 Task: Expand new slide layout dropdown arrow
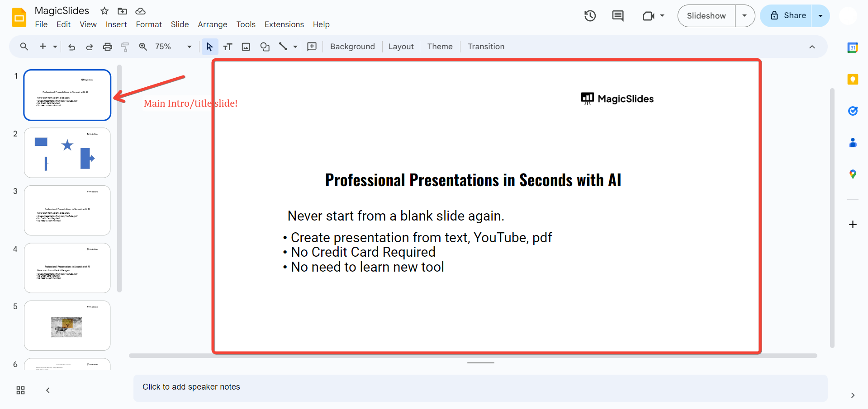55,47
